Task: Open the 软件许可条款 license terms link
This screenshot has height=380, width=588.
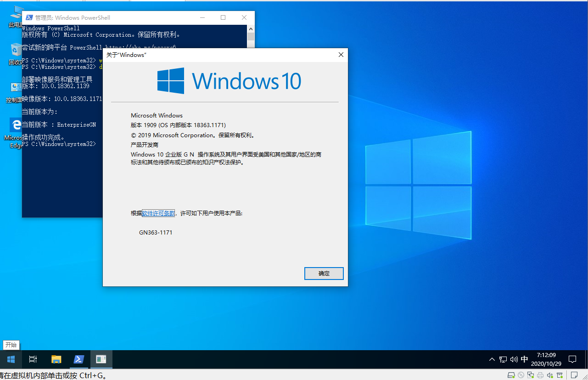Action: pos(158,213)
